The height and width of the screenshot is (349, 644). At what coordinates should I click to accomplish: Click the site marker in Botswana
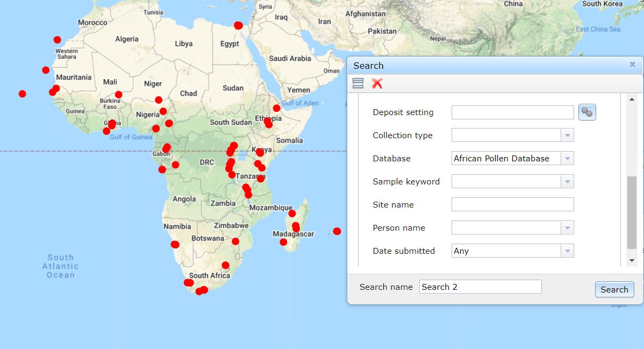[235, 241]
